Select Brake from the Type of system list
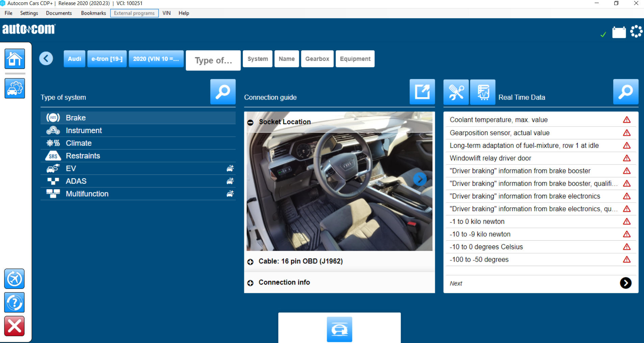 pyautogui.click(x=75, y=117)
